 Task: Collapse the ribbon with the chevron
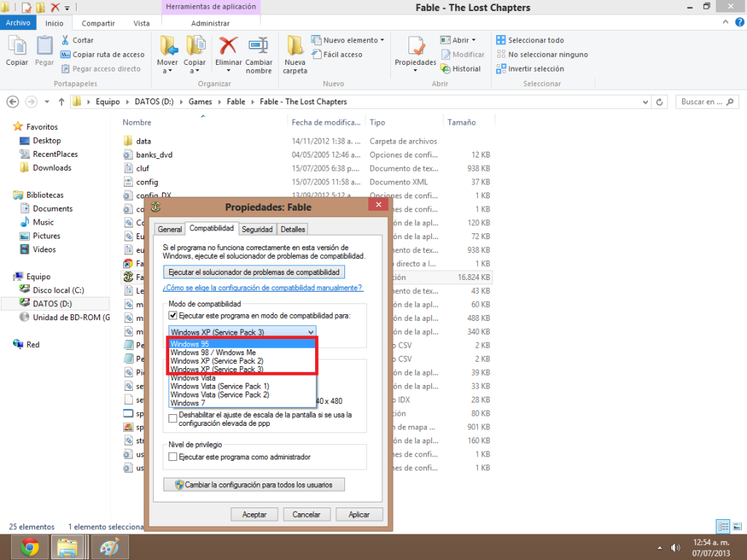(x=726, y=22)
